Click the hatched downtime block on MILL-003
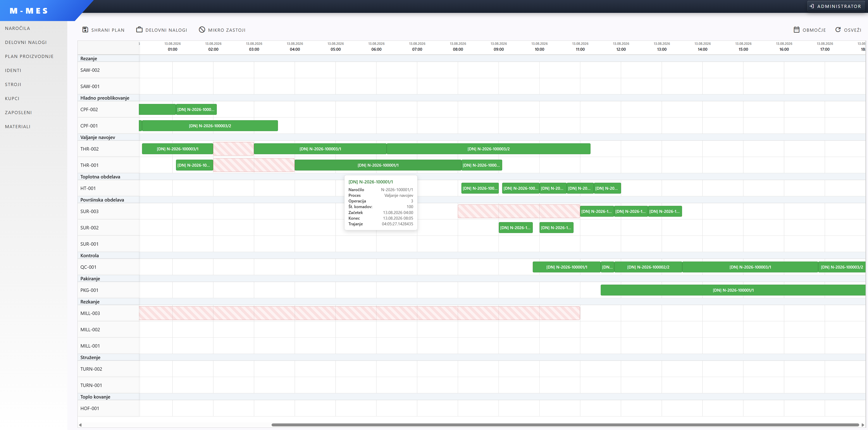The image size is (868, 430). point(360,313)
